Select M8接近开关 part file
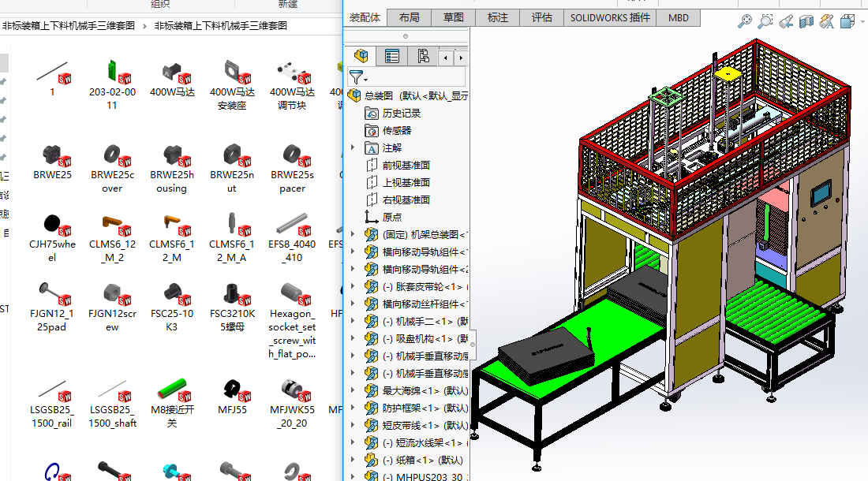The height and width of the screenshot is (481, 868). pos(172,404)
